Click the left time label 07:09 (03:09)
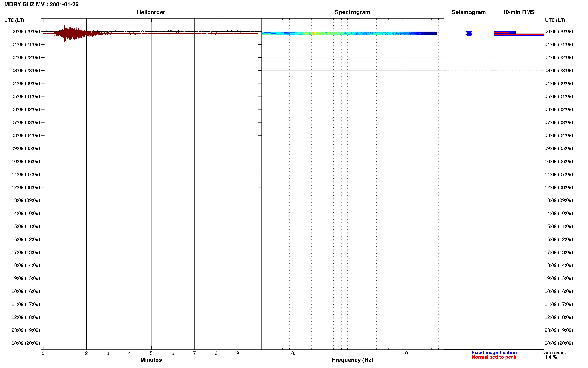 26,122
